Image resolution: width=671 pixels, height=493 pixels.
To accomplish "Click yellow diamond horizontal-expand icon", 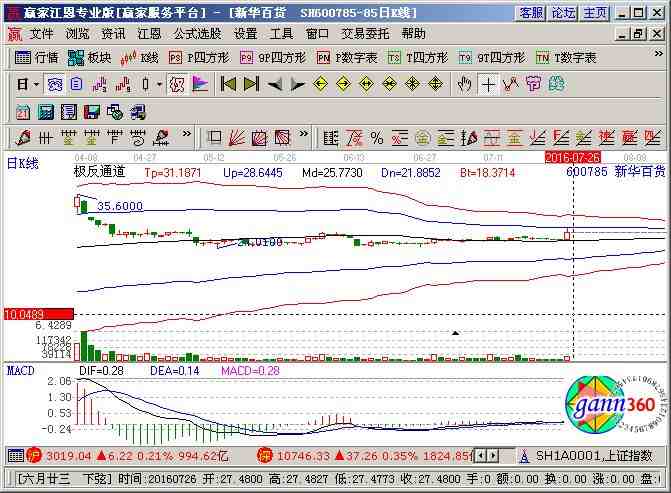I will click(366, 84).
